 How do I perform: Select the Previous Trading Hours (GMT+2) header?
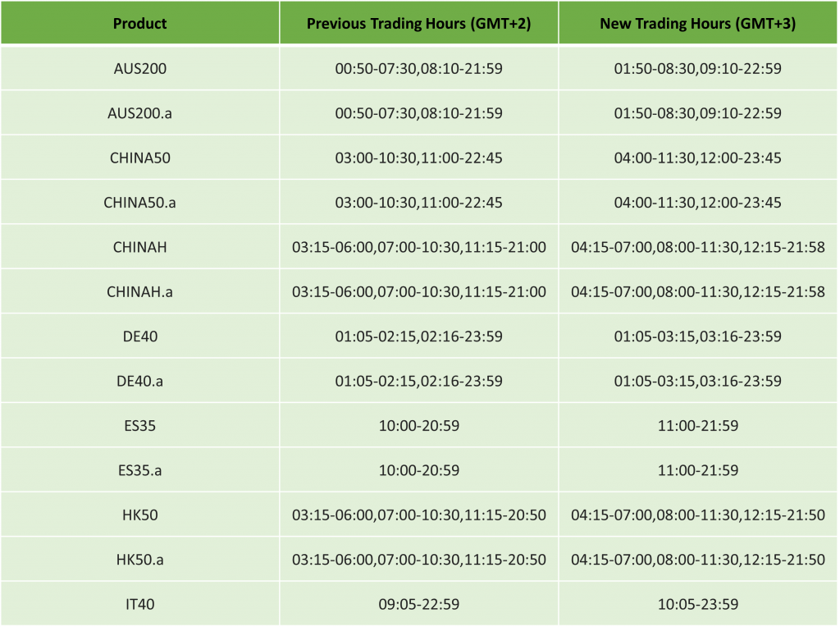[419, 24]
